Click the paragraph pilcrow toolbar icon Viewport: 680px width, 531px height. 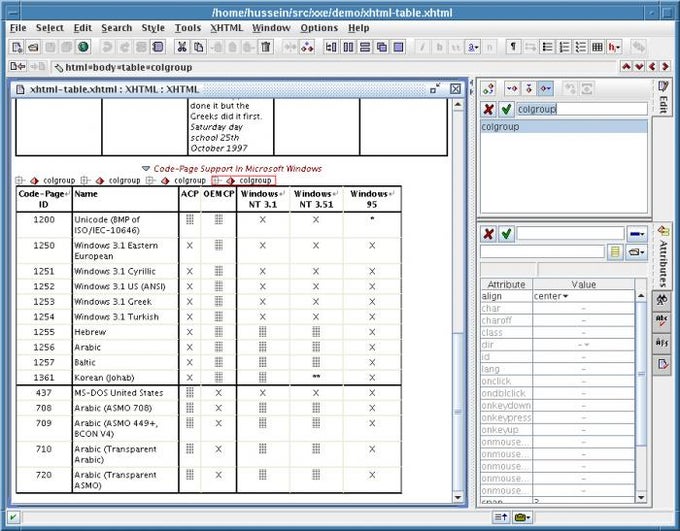(x=513, y=47)
